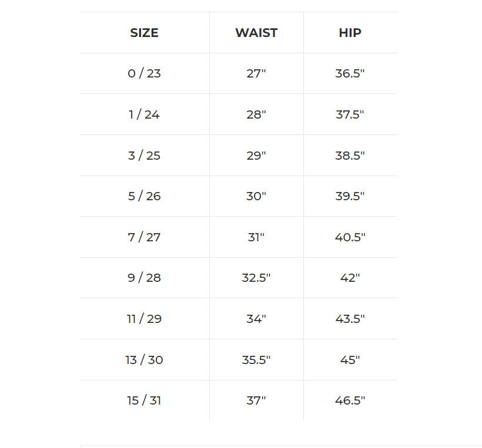Viewport: 482px width, 448px height.
Task: Select size 11 / 29 in the chart
Action: tap(144, 319)
